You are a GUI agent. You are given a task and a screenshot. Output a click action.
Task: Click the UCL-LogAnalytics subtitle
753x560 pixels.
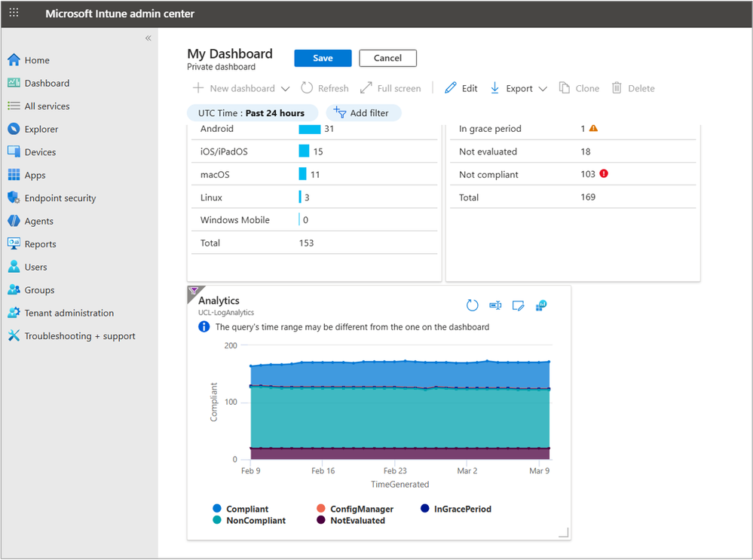[226, 313]
